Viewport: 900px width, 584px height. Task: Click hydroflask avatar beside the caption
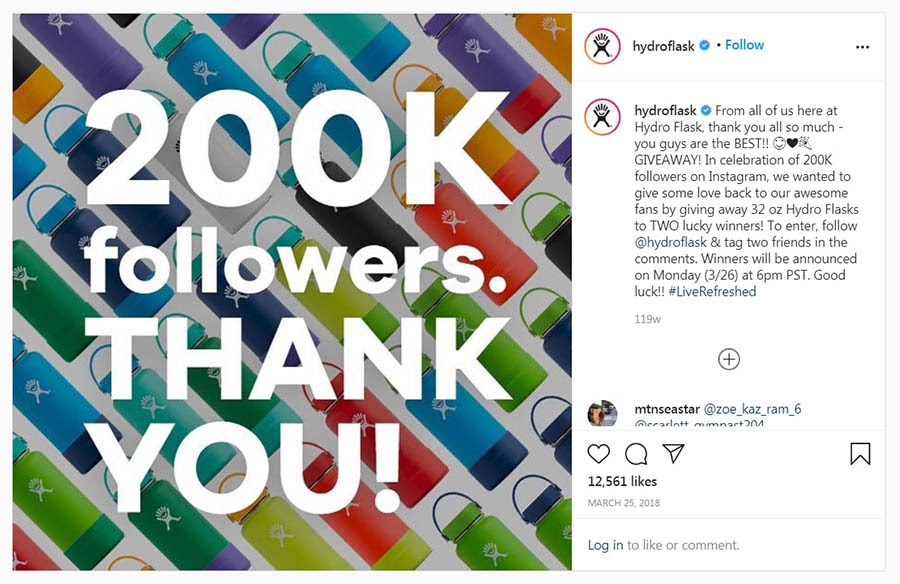[602, 117]
